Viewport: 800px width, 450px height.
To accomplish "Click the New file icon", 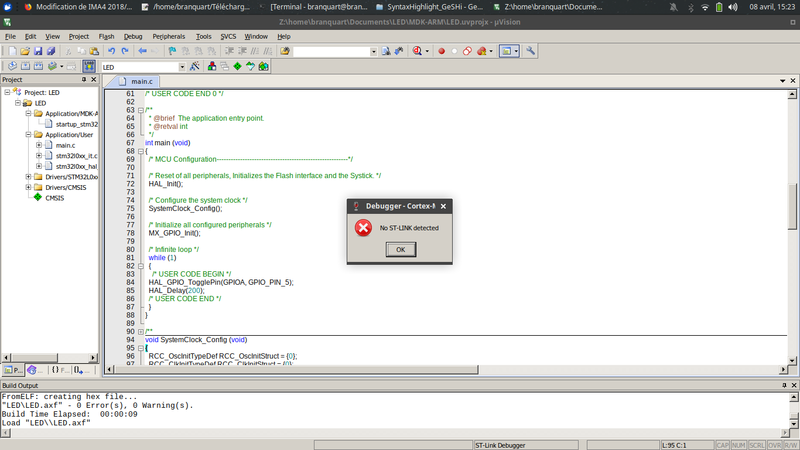I will pyautogui.click(x=10, y=51).
